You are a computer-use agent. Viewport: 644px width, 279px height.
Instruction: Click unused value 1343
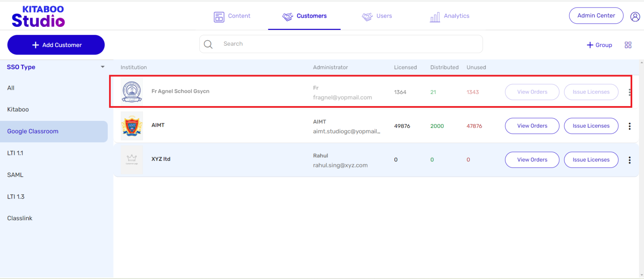click(473, 92)
